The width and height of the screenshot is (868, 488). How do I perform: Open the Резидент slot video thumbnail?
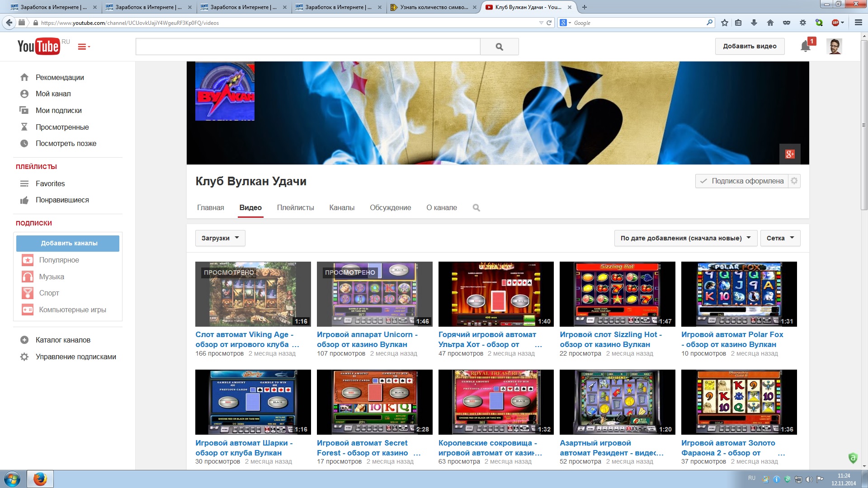point(617,402)
